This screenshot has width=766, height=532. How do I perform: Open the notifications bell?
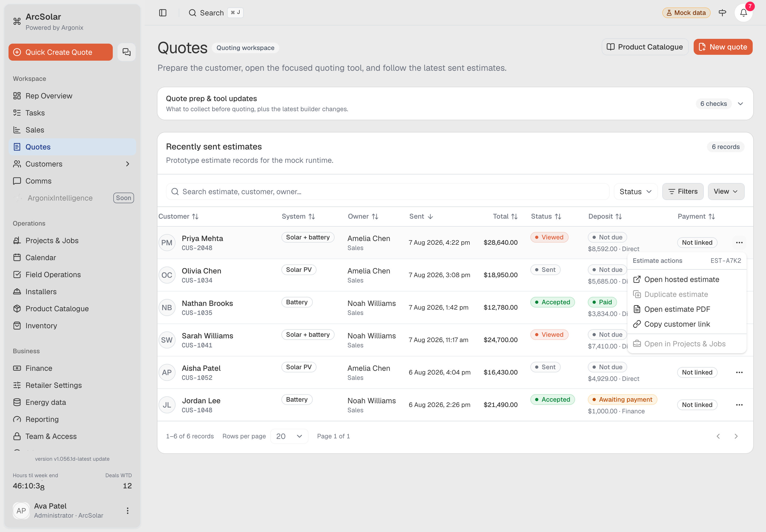(743, 13)
